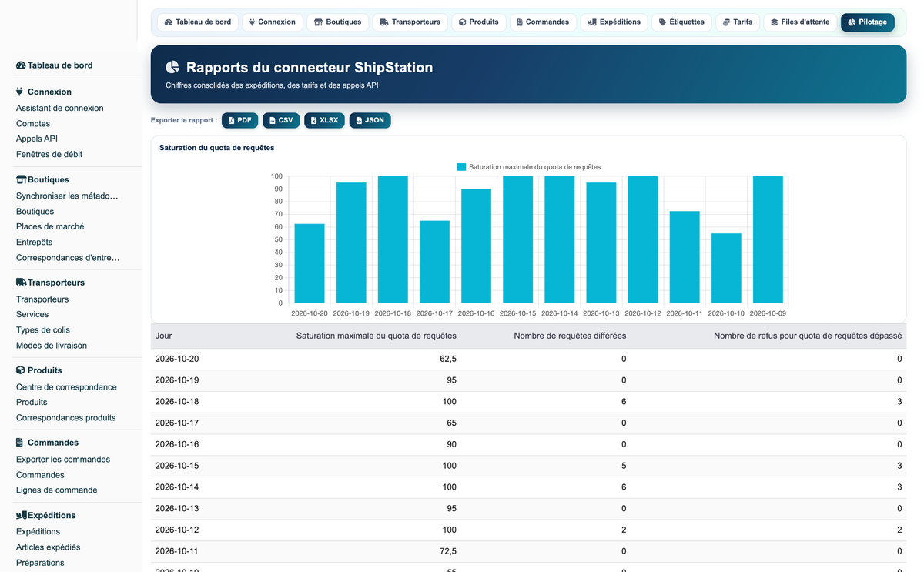
Task: Click the chart bar for 2026-10-17
Action: pyautogui.click(x=434, y=262)
